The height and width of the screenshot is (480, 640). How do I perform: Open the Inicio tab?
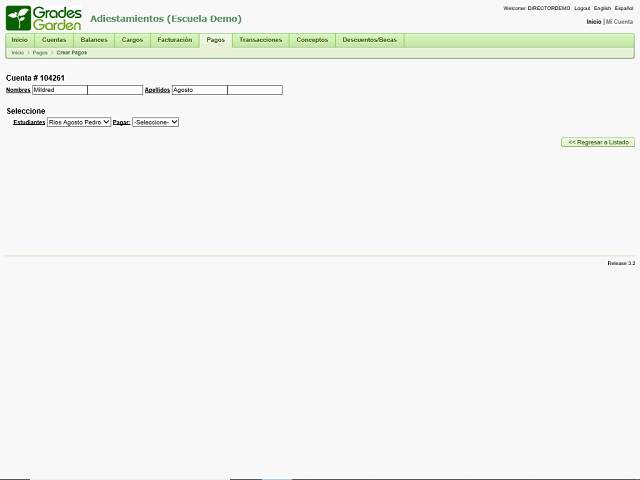(20, 40)
